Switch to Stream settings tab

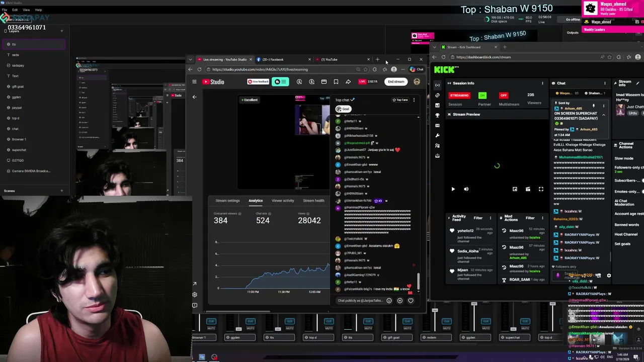coord(227,201)
